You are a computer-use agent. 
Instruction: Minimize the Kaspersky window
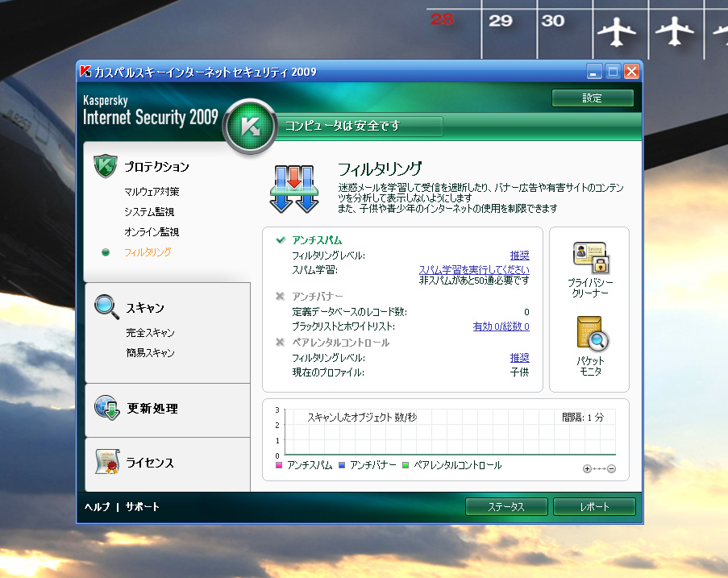594,72
